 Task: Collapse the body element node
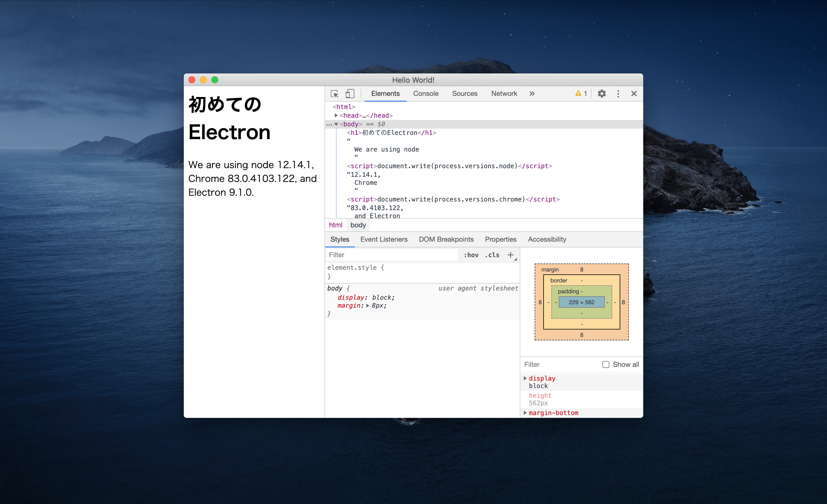pyautogui.click(x=336, y=124)
